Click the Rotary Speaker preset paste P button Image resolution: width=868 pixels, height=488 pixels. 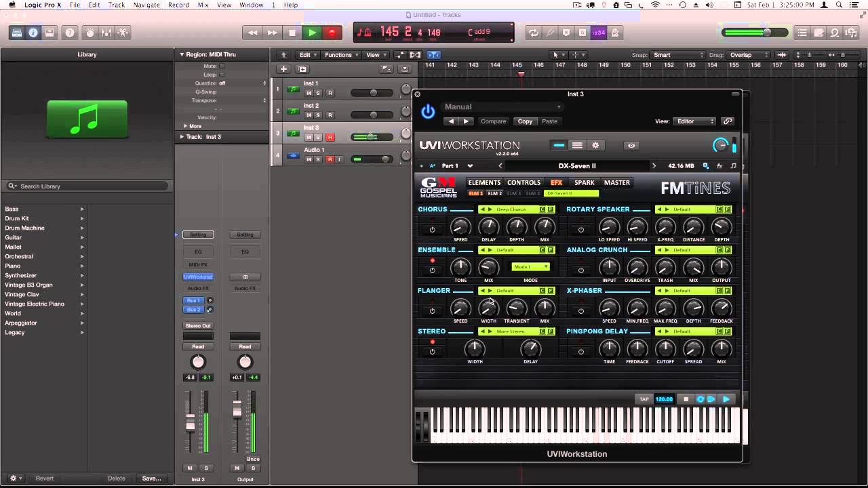[x=728, y=209]
